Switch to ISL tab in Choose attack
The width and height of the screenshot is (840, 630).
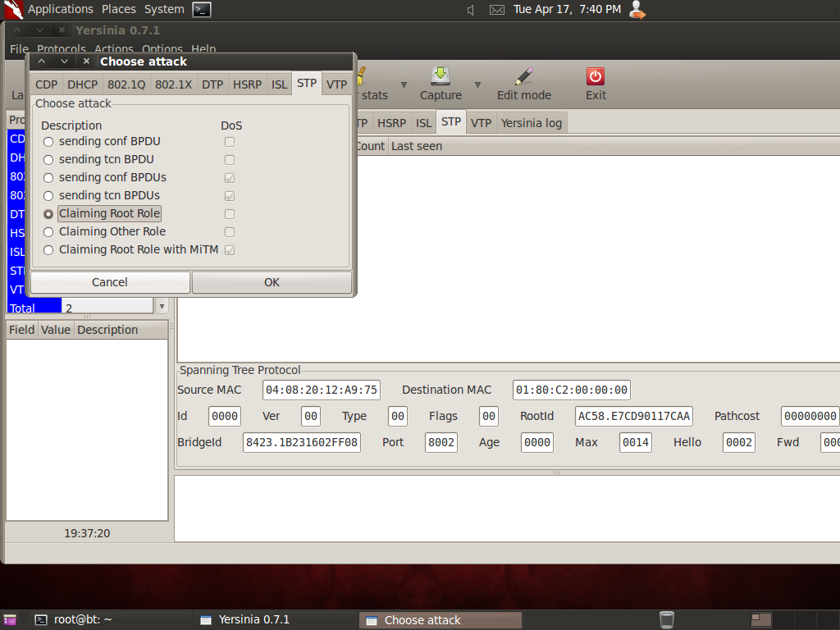pyautogui.click(x=279, y=84)
